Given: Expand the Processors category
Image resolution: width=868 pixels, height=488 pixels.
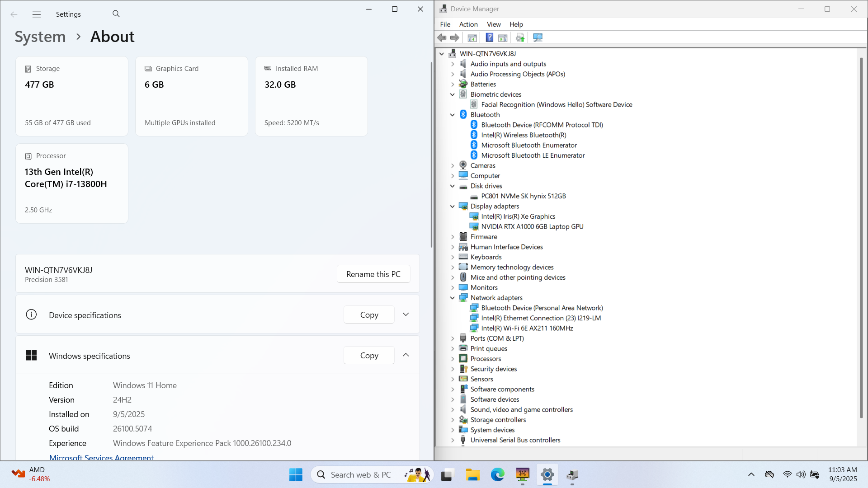Looking at the screenshot, I should tap(452, 359).
